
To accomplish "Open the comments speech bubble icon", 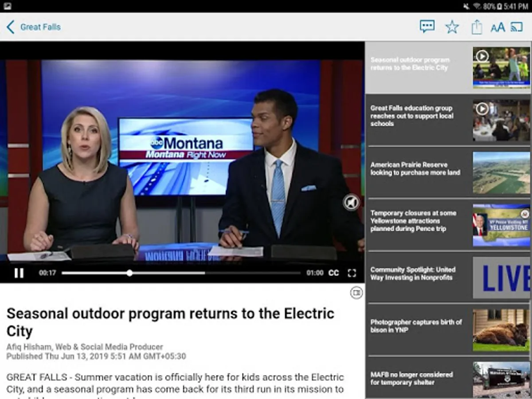I will 427,27.
